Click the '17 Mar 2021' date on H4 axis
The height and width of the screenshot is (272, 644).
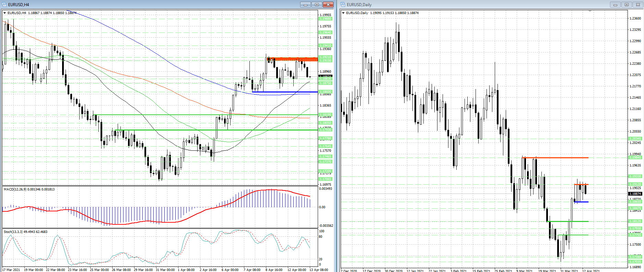click(11, 270)
